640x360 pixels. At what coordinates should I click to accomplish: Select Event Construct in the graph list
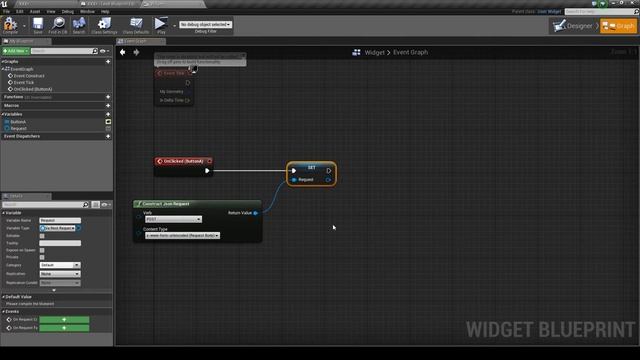pos(29,76)
